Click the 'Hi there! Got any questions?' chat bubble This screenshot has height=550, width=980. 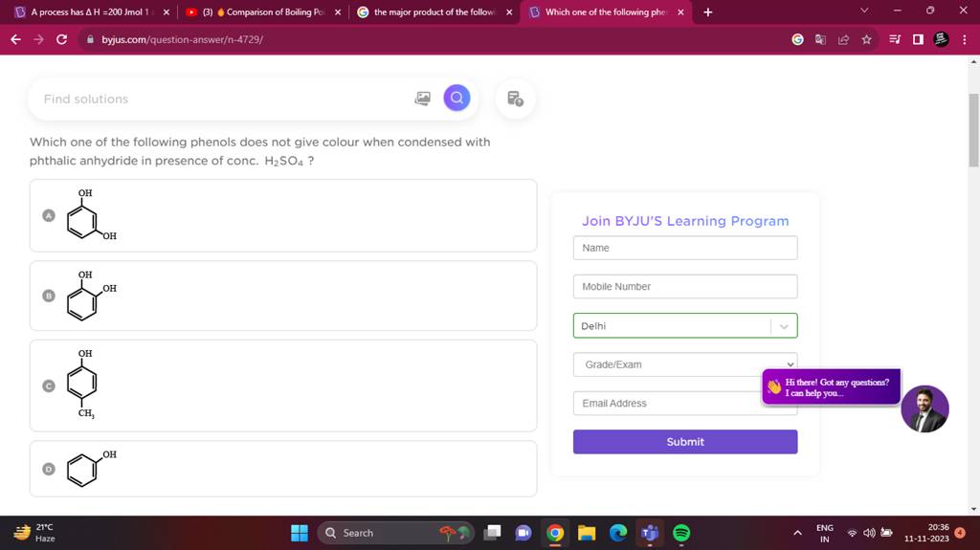[x=831, y=387]
